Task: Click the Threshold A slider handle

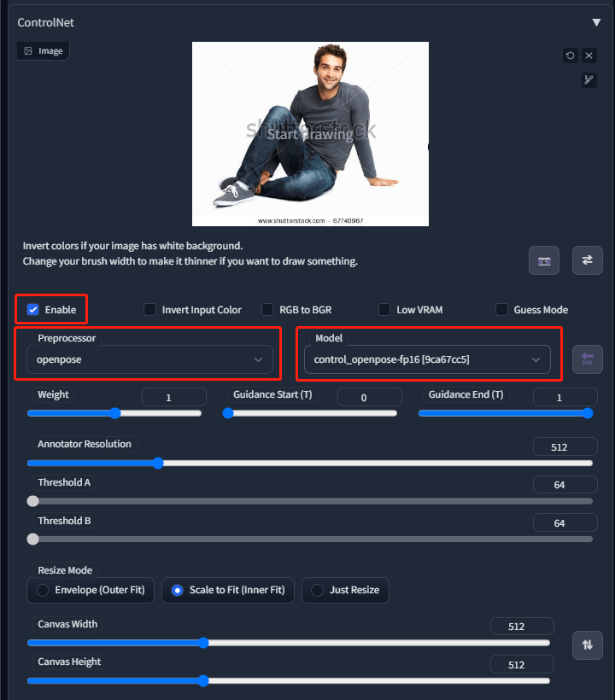Action: click(32, 501)
